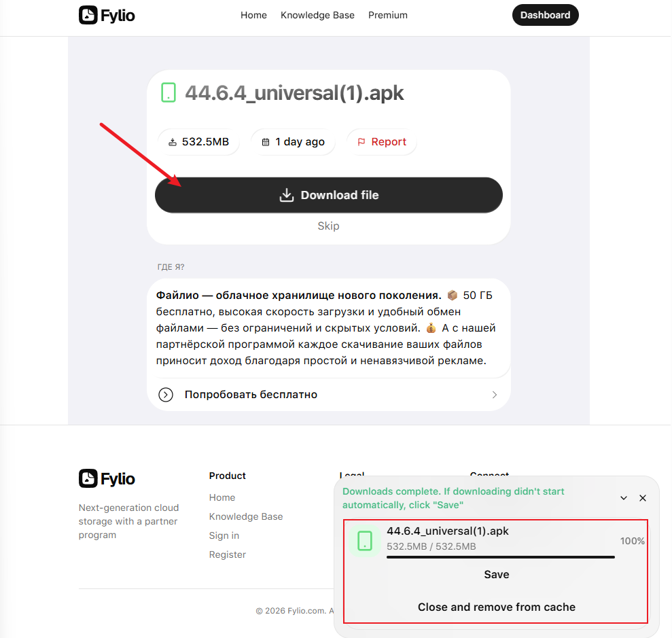
Task: Click the green file icon in the downloads panel
Action: pyautogui.click(x=365, y=541)
